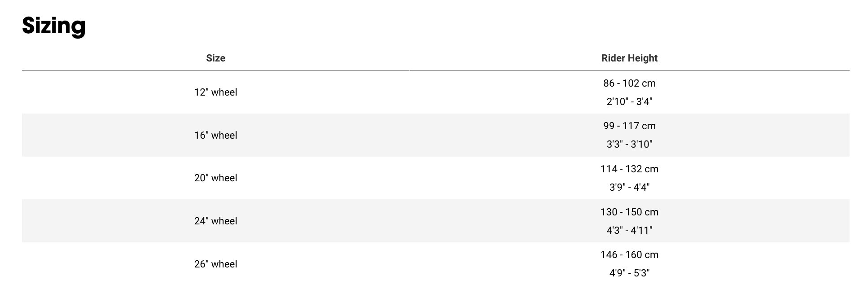The height and width of the screenshot is (289, 868).
Task: Click the divider line below the table header
Action: point(435,70)
